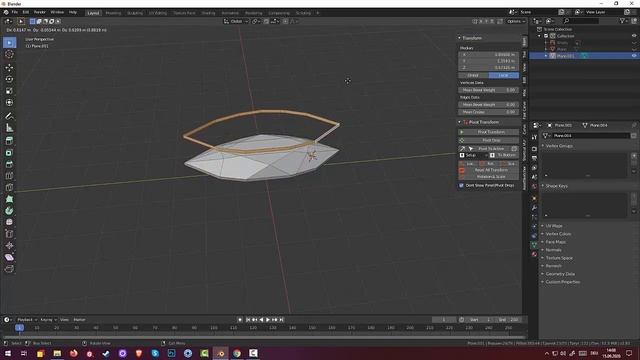
Task: Click the To Bottom button
Action: 504,155
